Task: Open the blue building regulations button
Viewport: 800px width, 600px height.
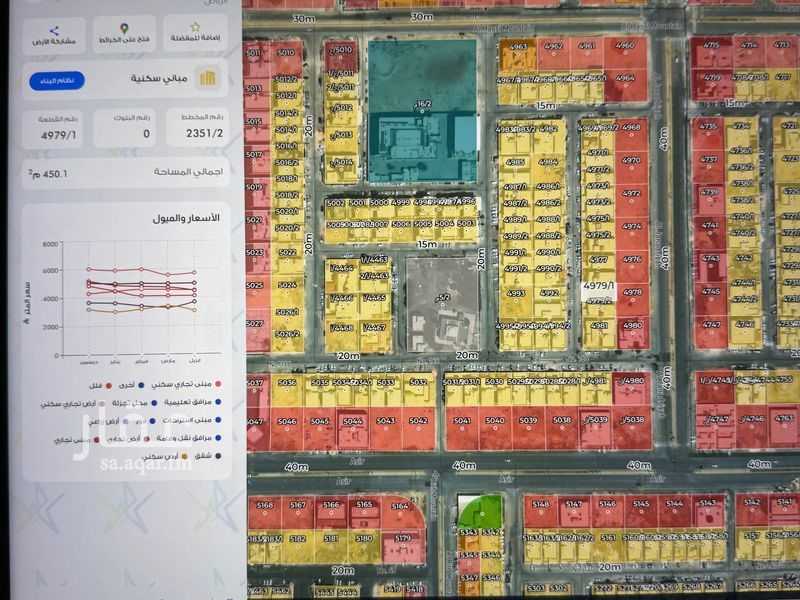Action: (x=57, y=81)
